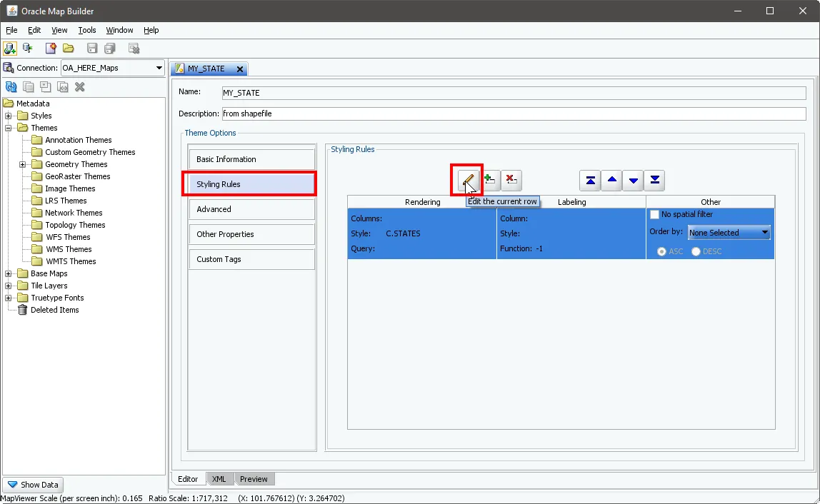Select the Editor tab
This screenshot has height=504, width=820.
coord(188,479)
